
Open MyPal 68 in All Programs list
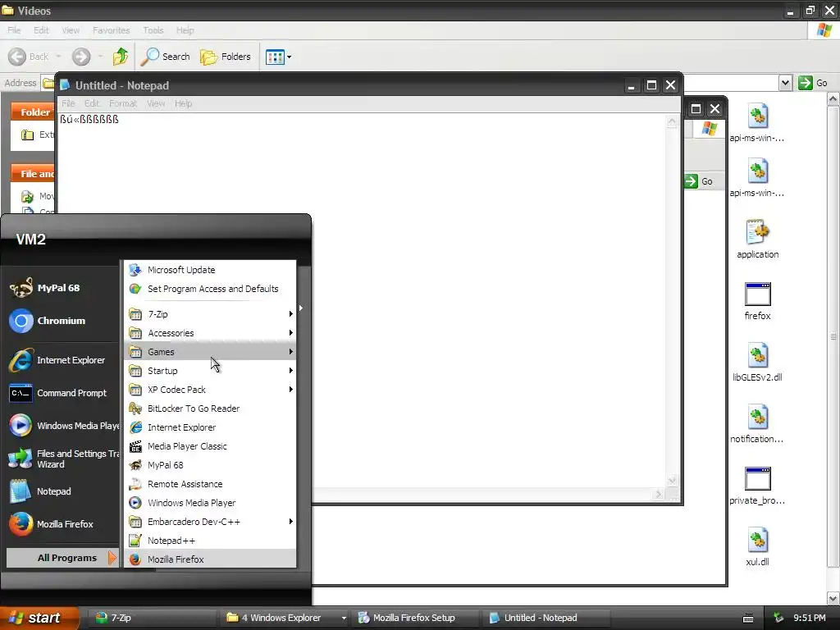(210, 465)
